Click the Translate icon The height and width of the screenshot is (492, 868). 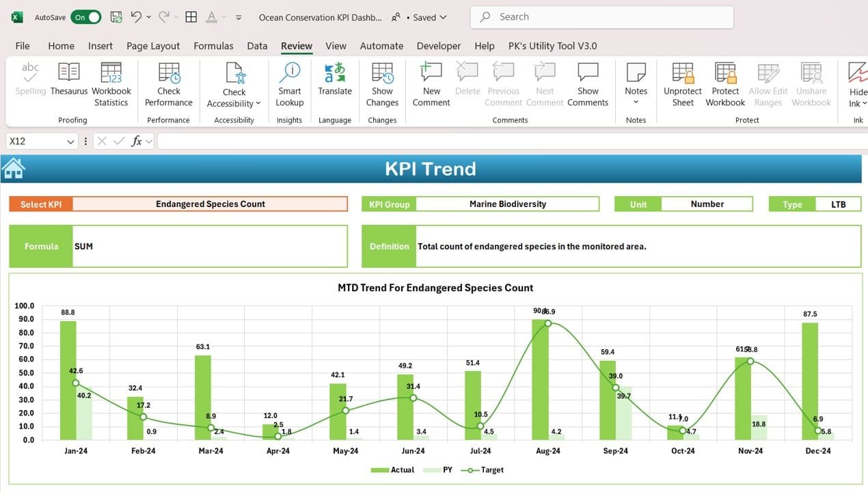pos(335,79)
